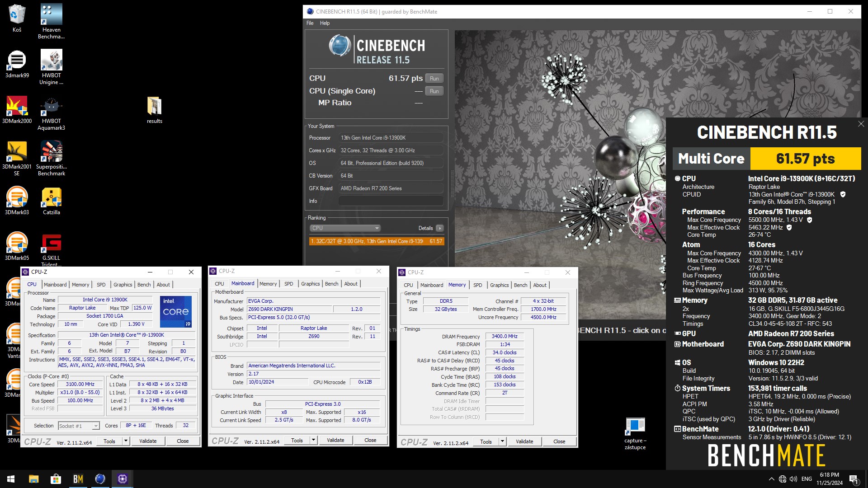Viewport: 868px width, 488px height.
Task: Open File Explorer from taskbar
Action: tap(33, 479)
